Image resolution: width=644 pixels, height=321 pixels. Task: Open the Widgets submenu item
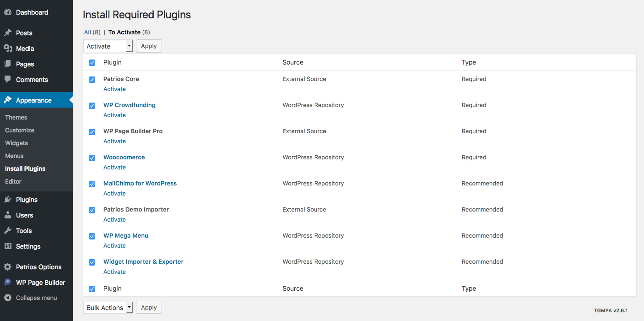tap(16, 143)
